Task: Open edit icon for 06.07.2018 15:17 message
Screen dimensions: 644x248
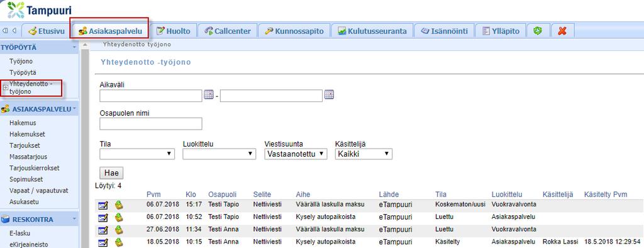Action: tap(103, 205)
